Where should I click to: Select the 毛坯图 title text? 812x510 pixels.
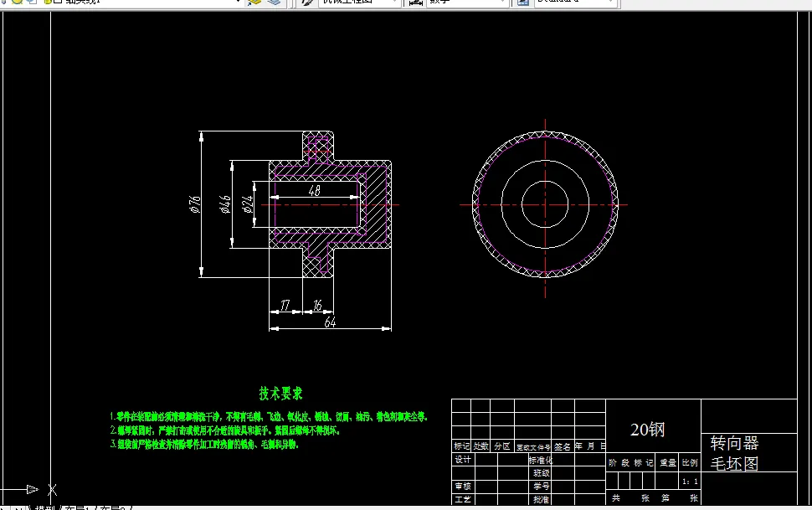pyautogui.click(x=734, y=464)
